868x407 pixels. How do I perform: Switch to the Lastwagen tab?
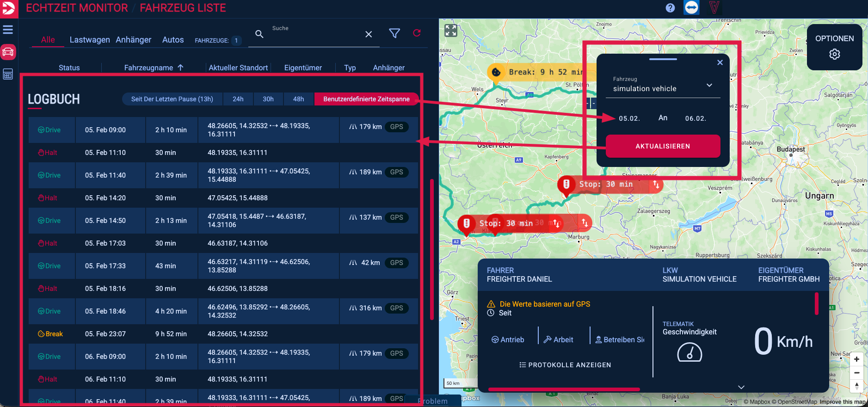pyautogui.click(x=89, y=40)
